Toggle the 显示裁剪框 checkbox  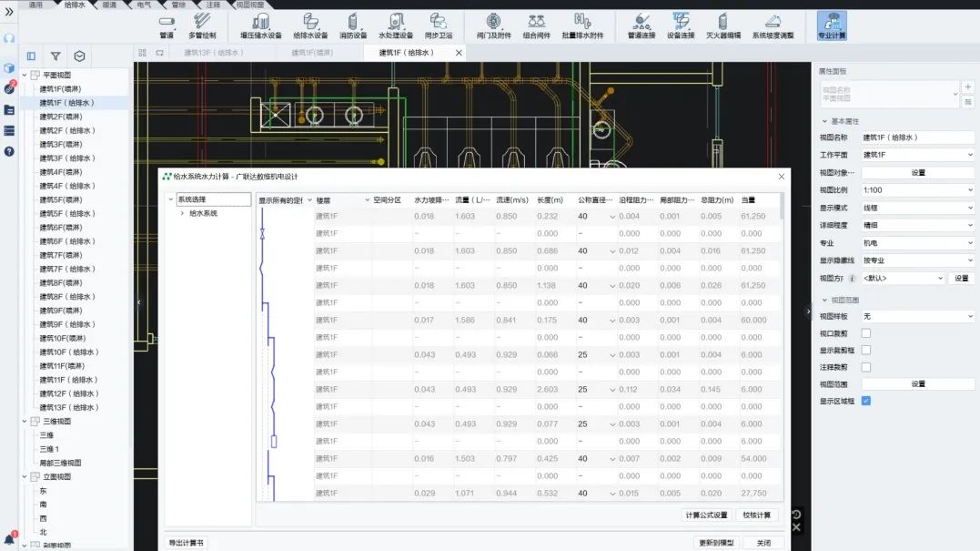pos(866,351)
